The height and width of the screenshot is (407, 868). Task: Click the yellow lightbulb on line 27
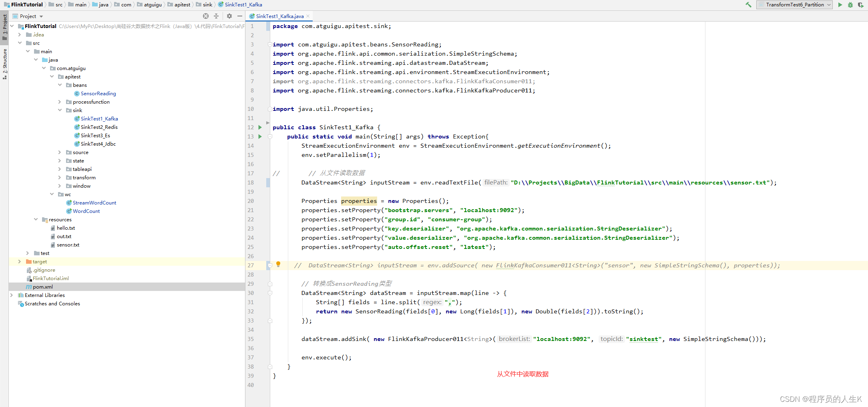point(278,264)
